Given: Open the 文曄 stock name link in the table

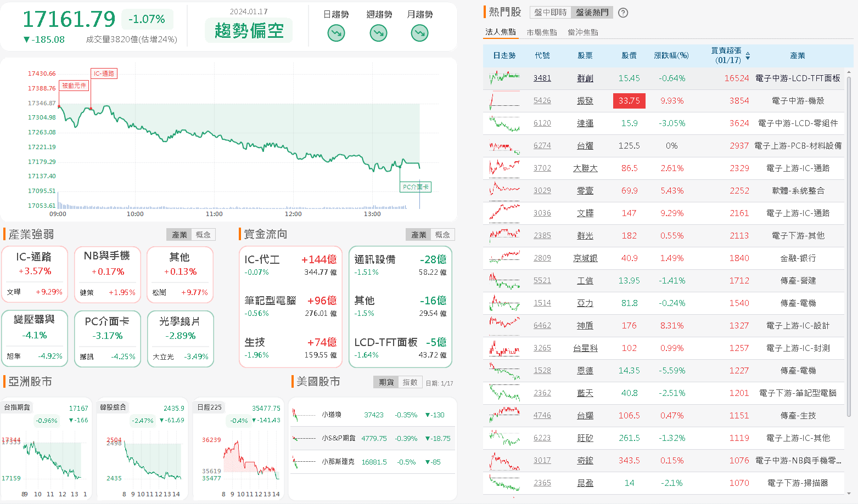Looking at the screenshot, I should click(585, 213).
